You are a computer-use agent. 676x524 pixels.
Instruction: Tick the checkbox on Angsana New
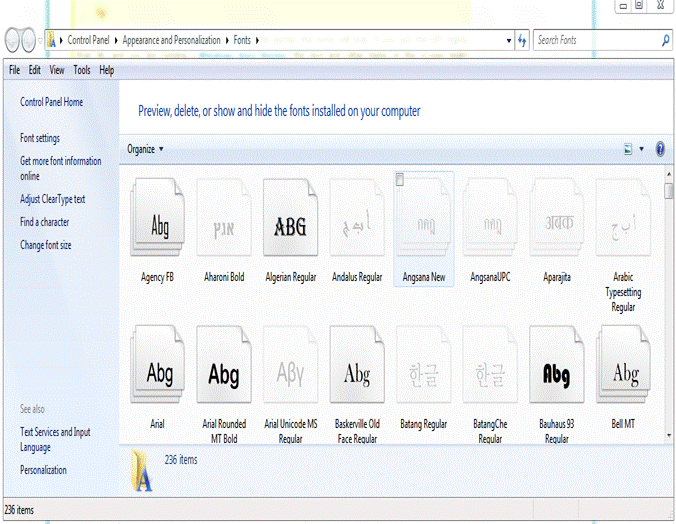coord(400,179)
